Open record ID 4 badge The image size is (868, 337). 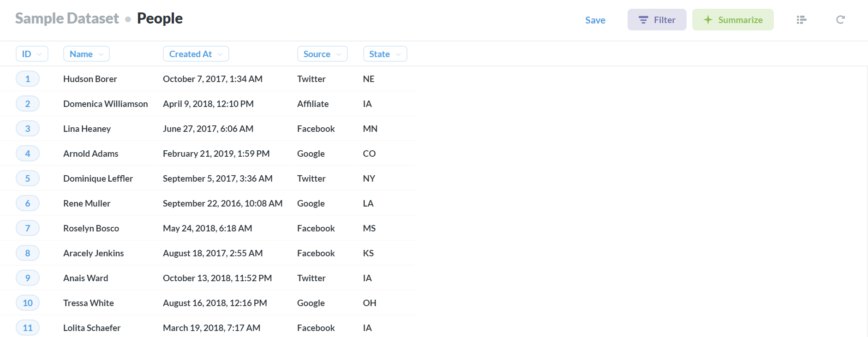[28, 154]
